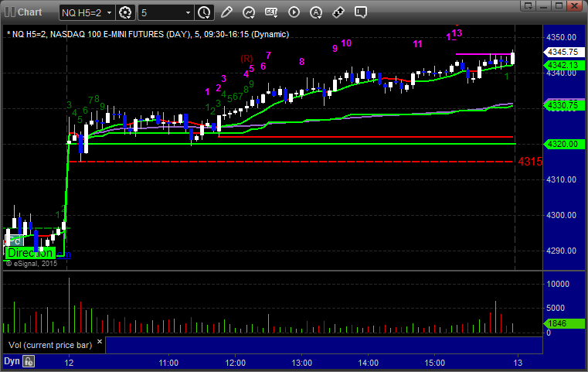Click the green 1846 volume marker

point(563,323)
